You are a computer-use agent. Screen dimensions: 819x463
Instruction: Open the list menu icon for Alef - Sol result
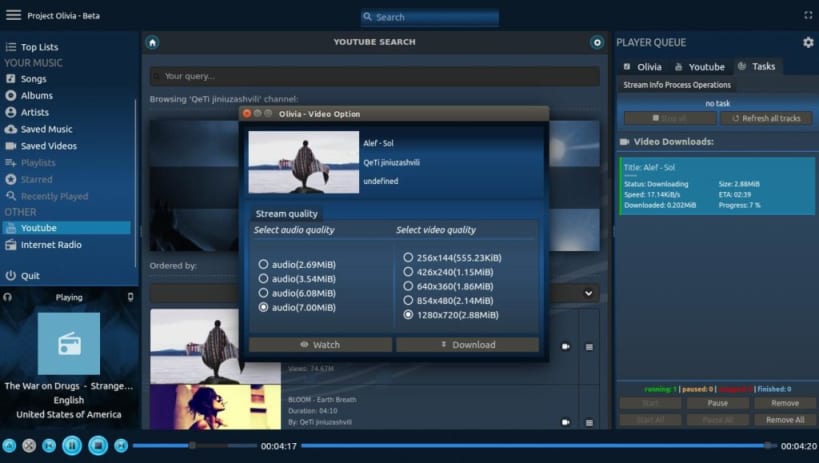pyautogui.click(x=589, y=347)
